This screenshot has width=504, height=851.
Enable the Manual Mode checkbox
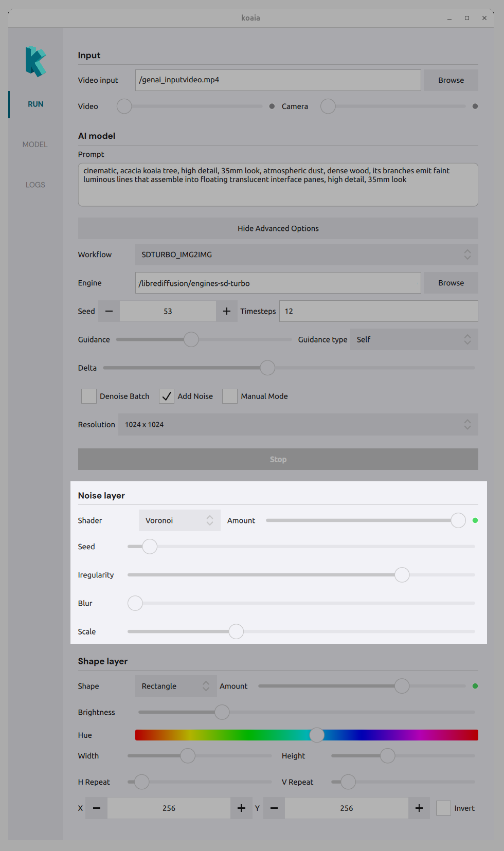coord(230,396)
